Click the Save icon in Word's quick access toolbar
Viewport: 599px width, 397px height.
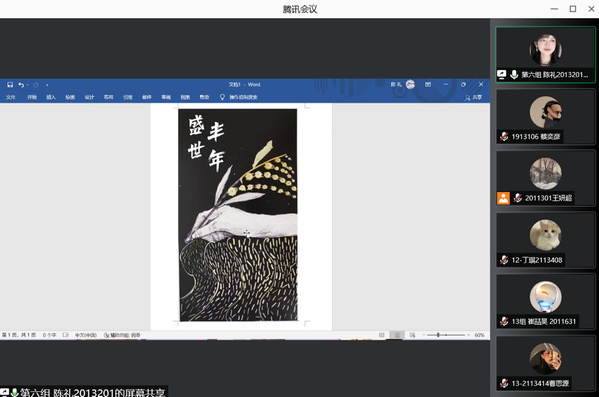click(10, 85)
